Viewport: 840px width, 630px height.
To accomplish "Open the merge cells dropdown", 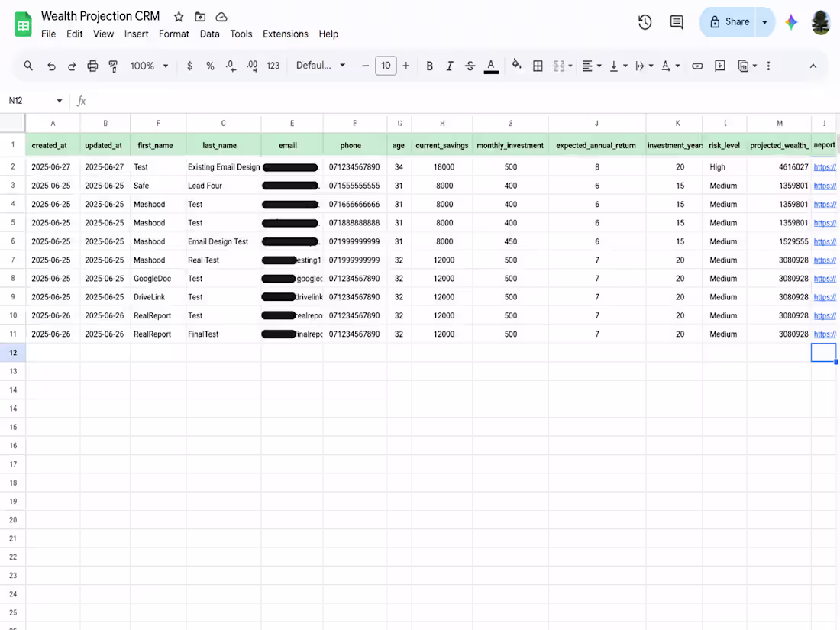I will (563, 66).
